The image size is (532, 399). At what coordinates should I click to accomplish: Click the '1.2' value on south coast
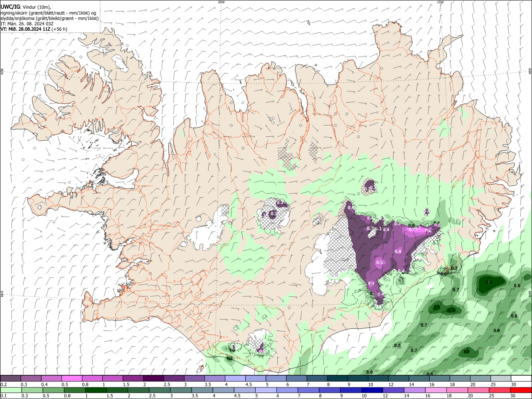(x=229, y=358)
